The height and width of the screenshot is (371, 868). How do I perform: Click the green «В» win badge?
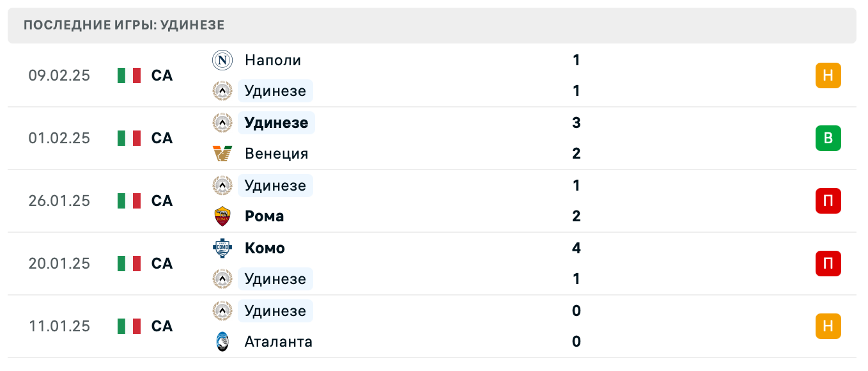coord(828,138)
